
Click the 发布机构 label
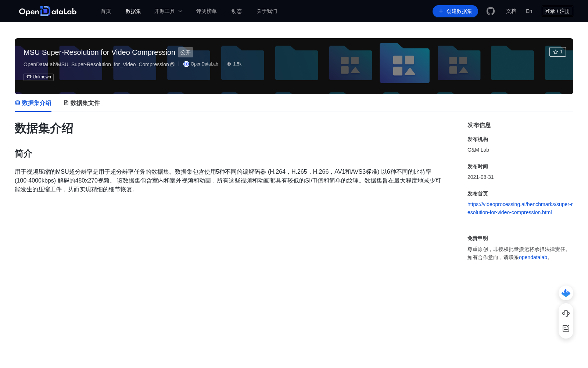point(478,139)
